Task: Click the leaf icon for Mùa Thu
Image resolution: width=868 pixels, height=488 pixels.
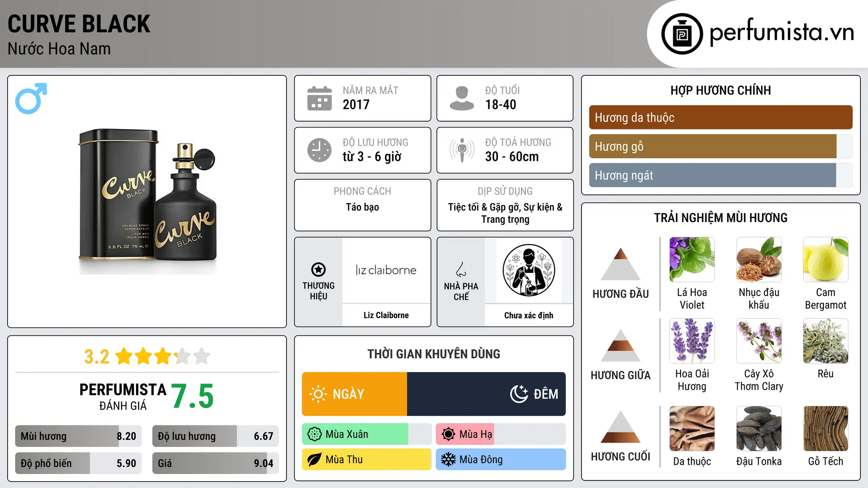Action: 314,460
